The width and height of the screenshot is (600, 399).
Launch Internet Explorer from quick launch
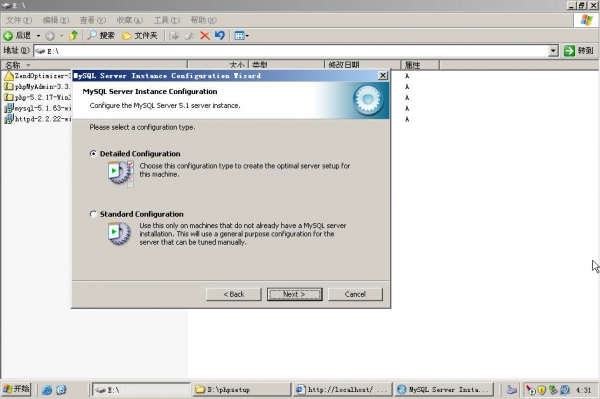[47, 390]
